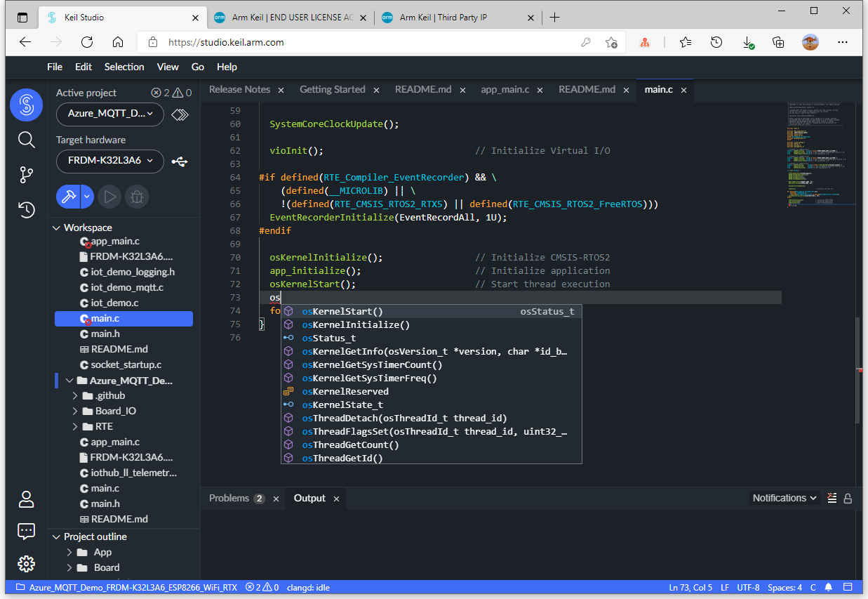Open browser Collections icon
This screenshot has height=599, width=868.
coord(778,42)
